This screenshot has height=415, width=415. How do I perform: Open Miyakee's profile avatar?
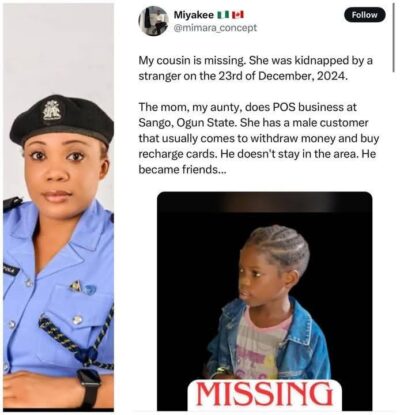(153, 21)
